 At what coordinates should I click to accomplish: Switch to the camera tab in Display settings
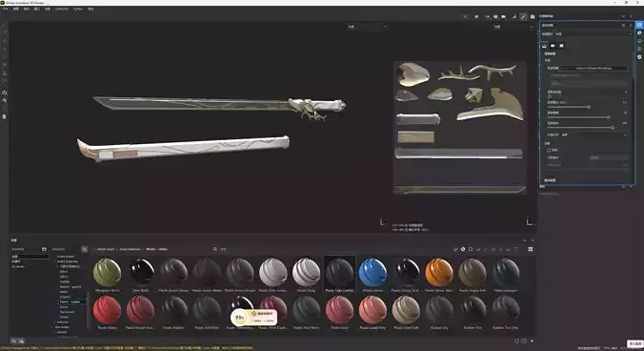pyautogui.click(x=553, y=46)
